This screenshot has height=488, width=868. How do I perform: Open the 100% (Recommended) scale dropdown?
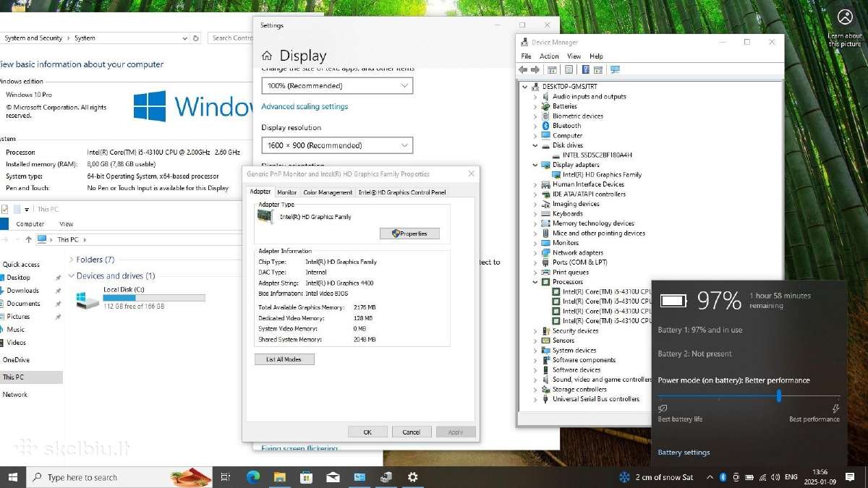tap(337, 86)
